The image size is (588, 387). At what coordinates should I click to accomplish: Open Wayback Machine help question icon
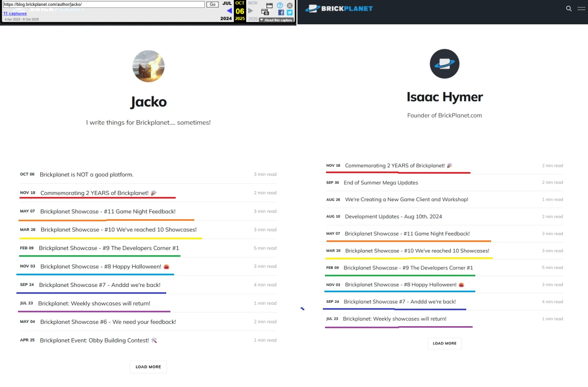tap(280, 5)
